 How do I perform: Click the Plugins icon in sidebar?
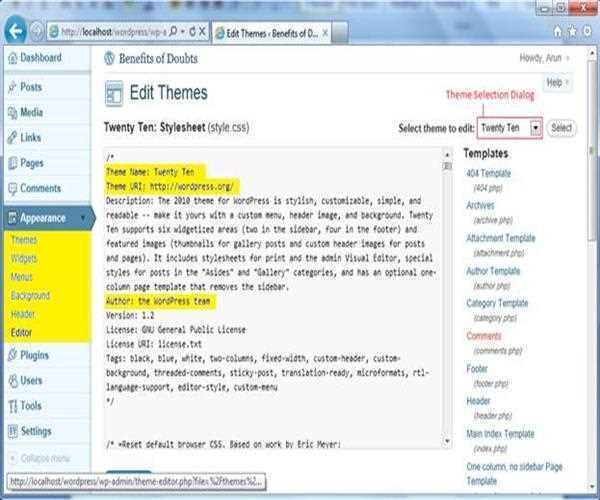11,354
